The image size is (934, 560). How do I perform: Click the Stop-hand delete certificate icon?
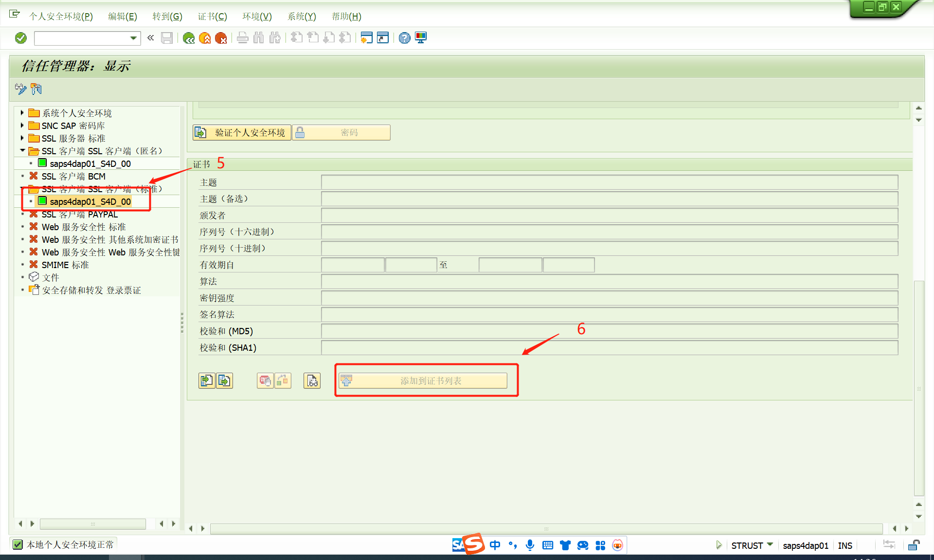pos(265,380)
